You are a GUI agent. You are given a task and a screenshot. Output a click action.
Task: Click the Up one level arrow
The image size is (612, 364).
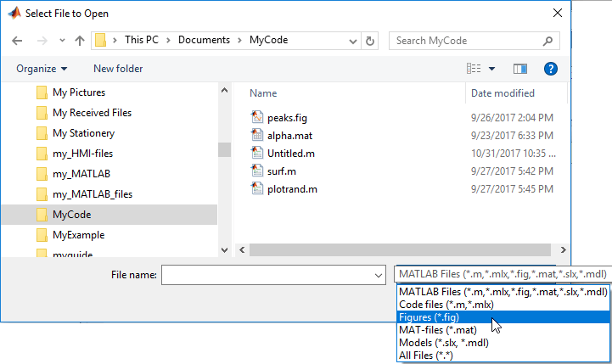coord(79,41)
